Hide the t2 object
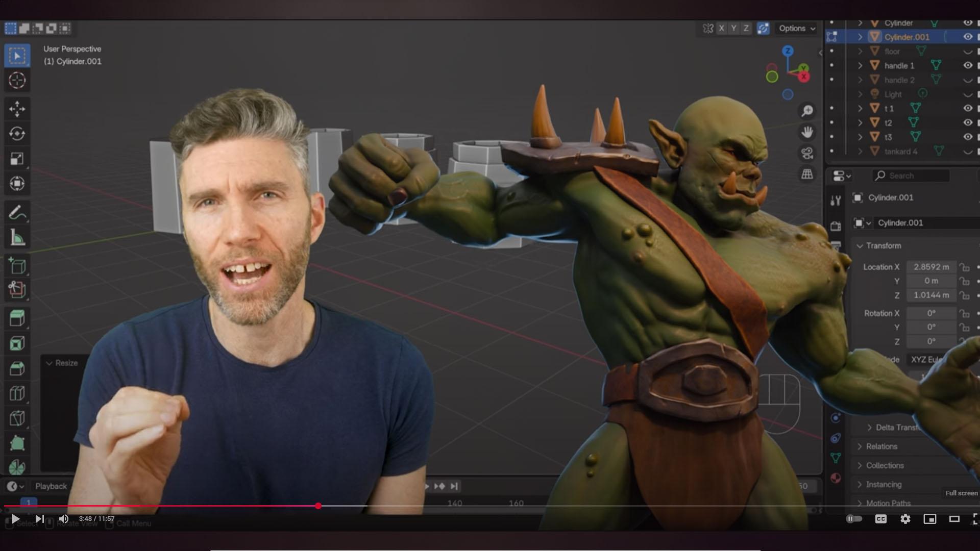 (x=967, y=122)
